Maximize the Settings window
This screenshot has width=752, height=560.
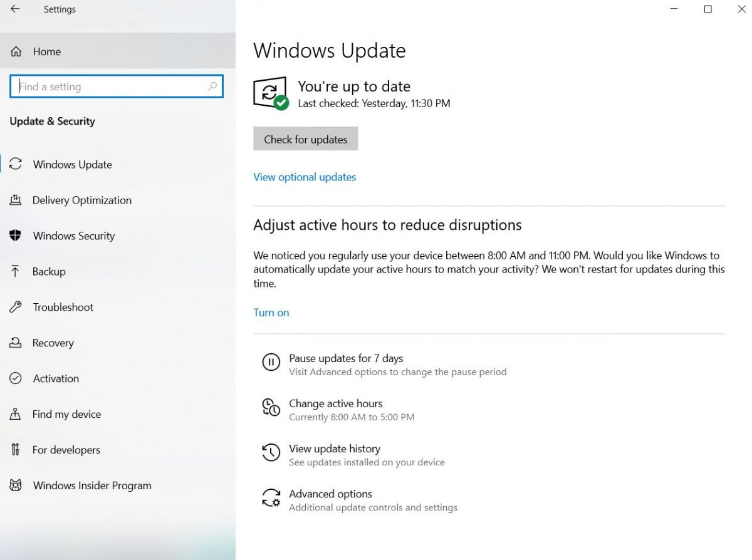[708, 9]
